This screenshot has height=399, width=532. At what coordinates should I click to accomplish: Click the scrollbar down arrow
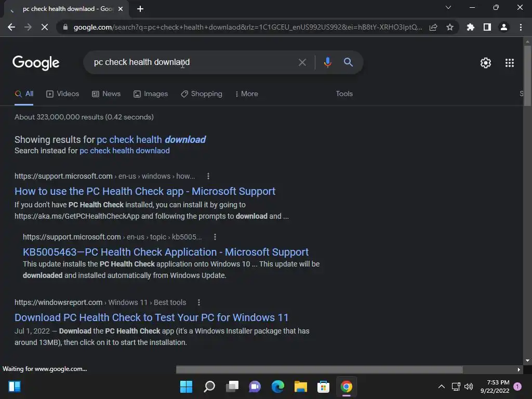(x=527, y=361)
